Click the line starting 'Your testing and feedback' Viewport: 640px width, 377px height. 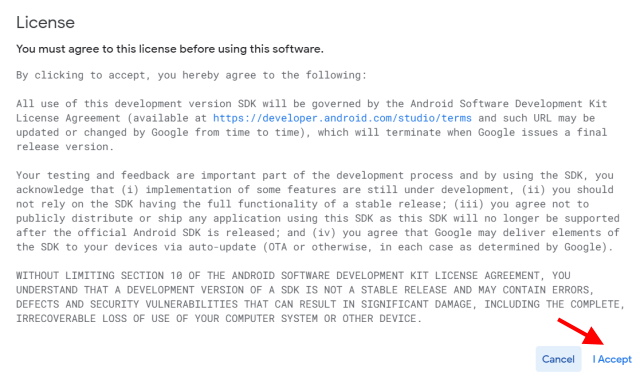pos(315,175)
